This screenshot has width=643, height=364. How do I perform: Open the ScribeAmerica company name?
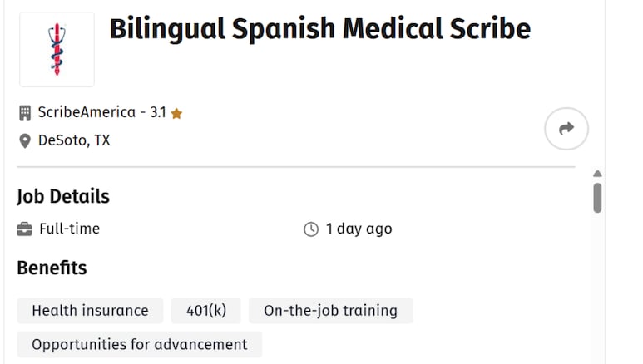pyautogui.click(x=87, y=112)
